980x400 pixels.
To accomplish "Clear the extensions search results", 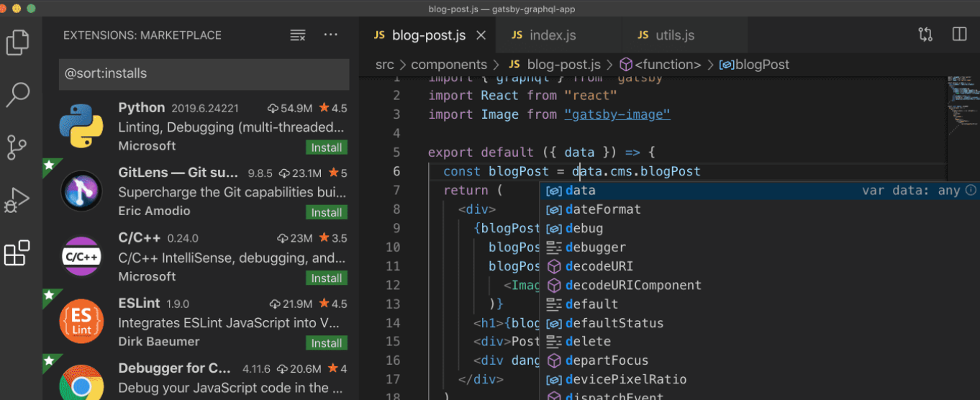I will (x=298, y=35).
